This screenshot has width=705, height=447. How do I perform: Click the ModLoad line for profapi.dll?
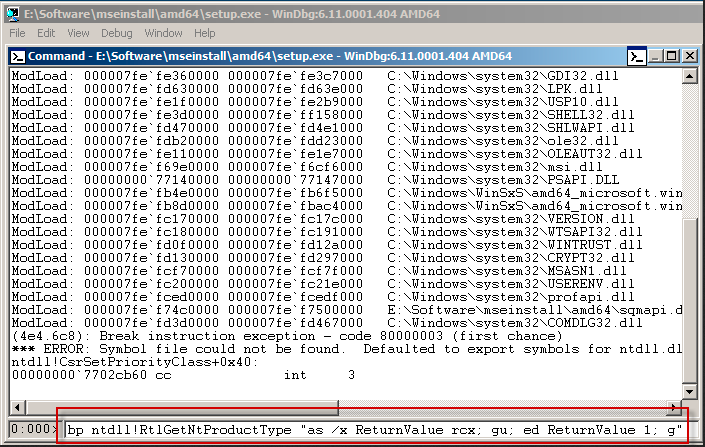pos(323,297)
